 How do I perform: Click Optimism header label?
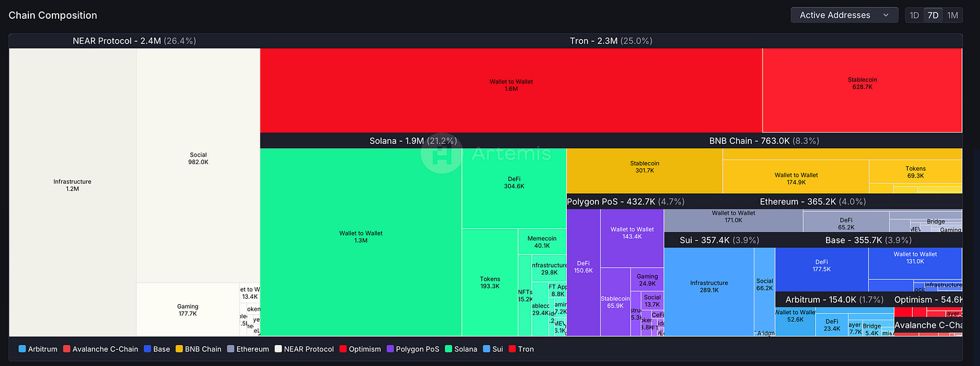(x=928, y=299)
